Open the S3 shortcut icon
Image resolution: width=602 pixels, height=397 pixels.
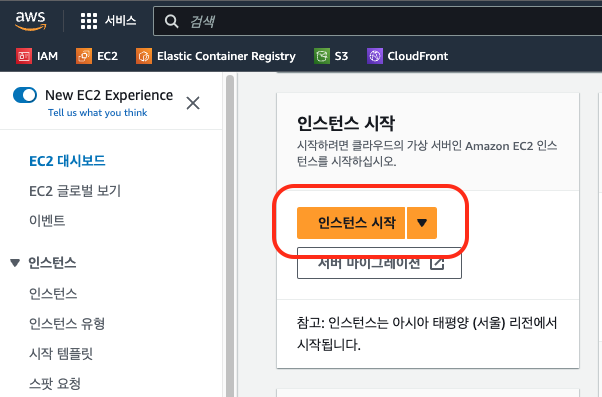tap(322, 56)
